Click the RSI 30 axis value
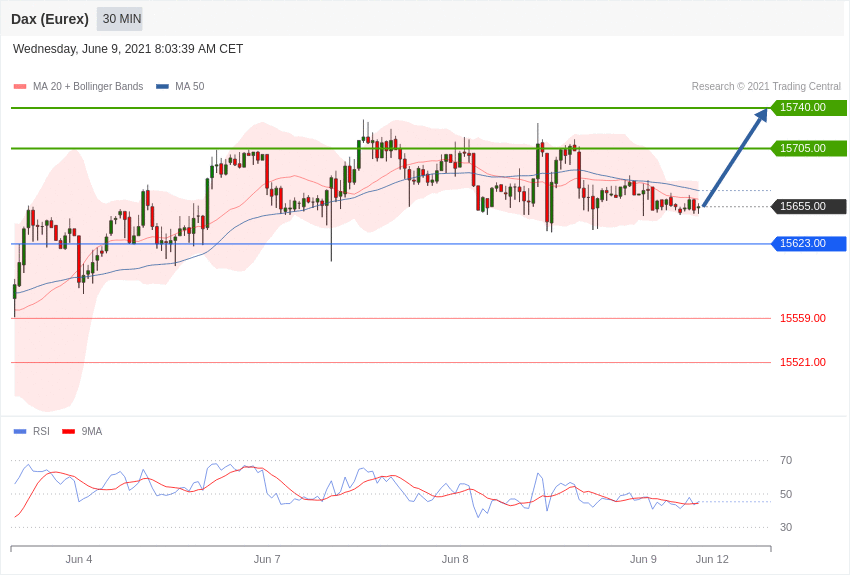850x576 pixels. (786, 527)
